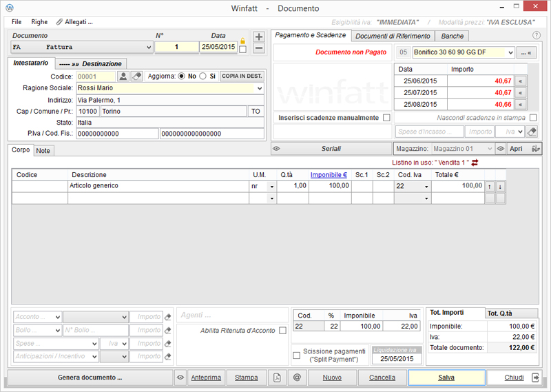551x392 pixels.
Task: Switch to Destinazione tab
Action: click(91, 63)
